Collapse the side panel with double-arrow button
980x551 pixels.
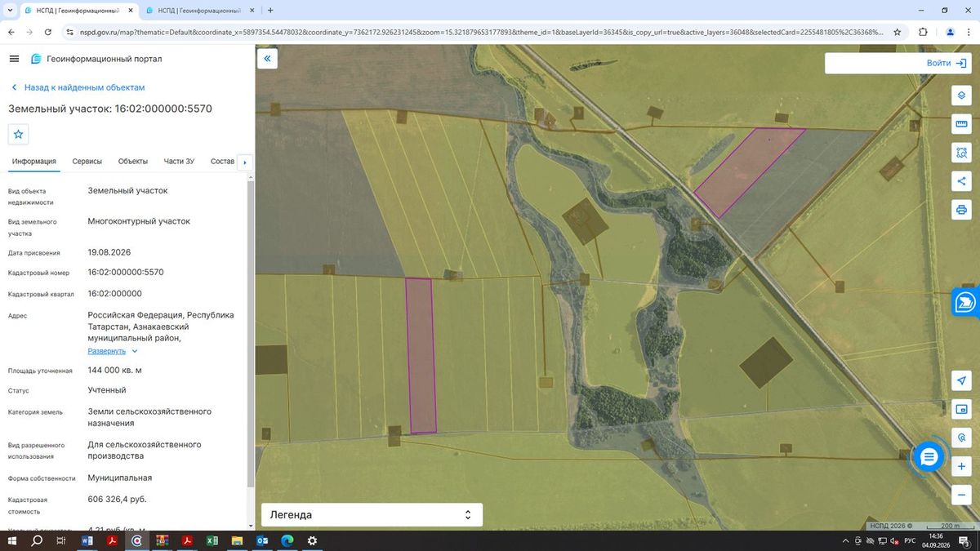tap(267, 59)
